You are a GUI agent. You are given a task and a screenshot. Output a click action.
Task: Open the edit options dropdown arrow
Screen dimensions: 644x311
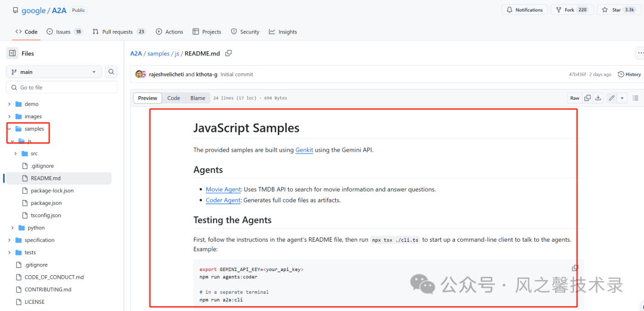click(622, 98)
